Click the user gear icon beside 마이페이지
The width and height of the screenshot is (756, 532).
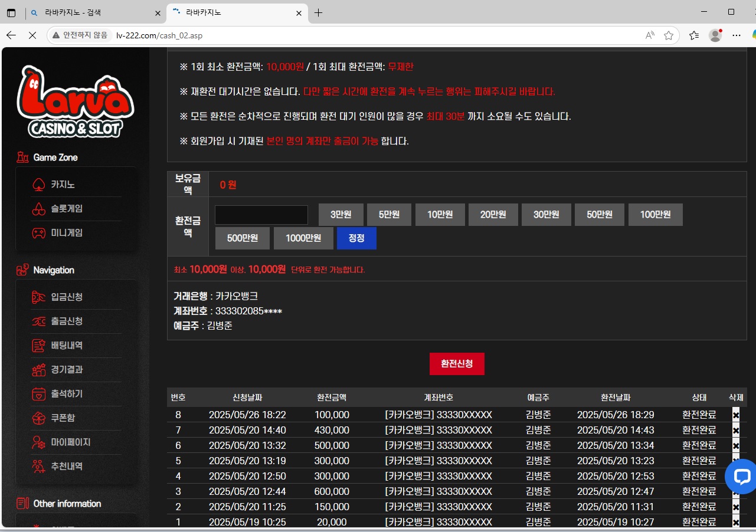(x=38, y=442)
